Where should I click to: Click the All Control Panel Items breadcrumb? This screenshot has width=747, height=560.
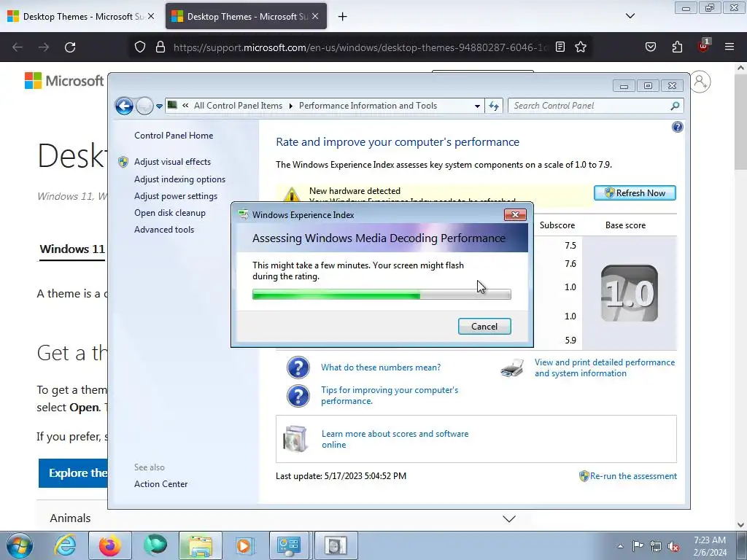[x=238, y=106]
